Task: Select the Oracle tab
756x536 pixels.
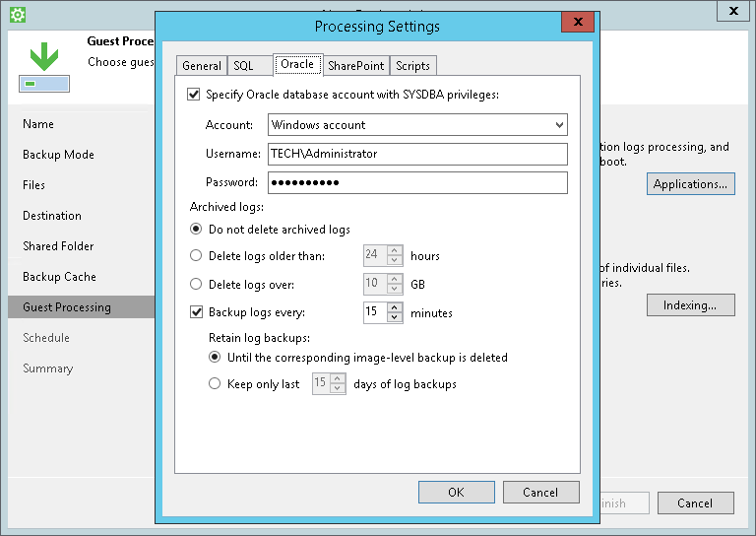Action: tap(297, 64)
